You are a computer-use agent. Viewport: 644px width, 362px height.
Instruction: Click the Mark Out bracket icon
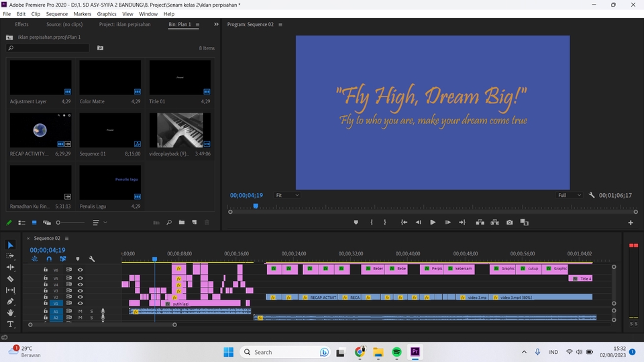pyautogui.click(x=385, y=222)
